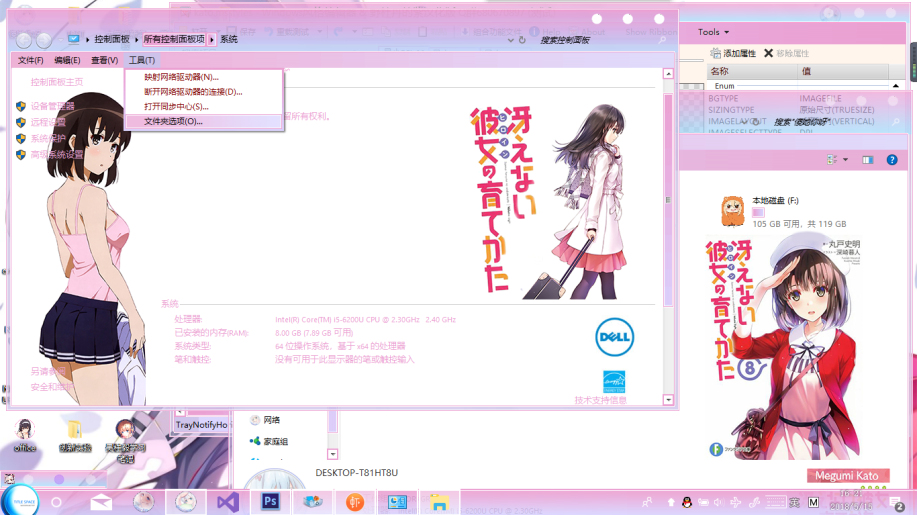This screenshot has width=917, height=515.
Task: Choose 断开网络驱动器的连接(D)...
Action: click(x=204, y=92)
